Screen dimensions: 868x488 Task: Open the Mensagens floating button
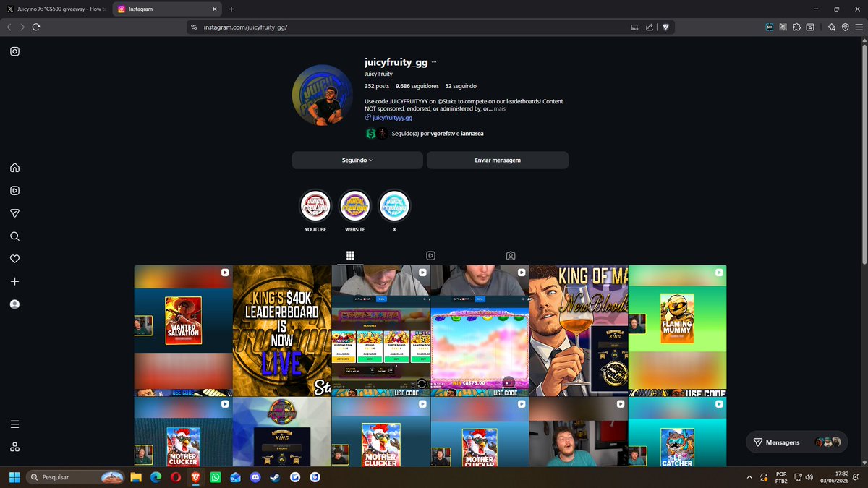tap(796, 442)
